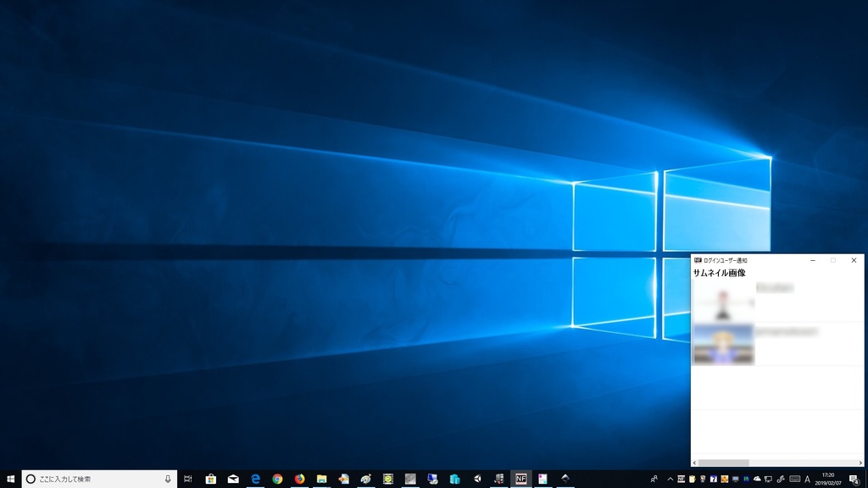The width and height of the screenshot is (868, 488).
Task: Toggle the IME input mode A indicator
Action: click(x=807, y=480)
